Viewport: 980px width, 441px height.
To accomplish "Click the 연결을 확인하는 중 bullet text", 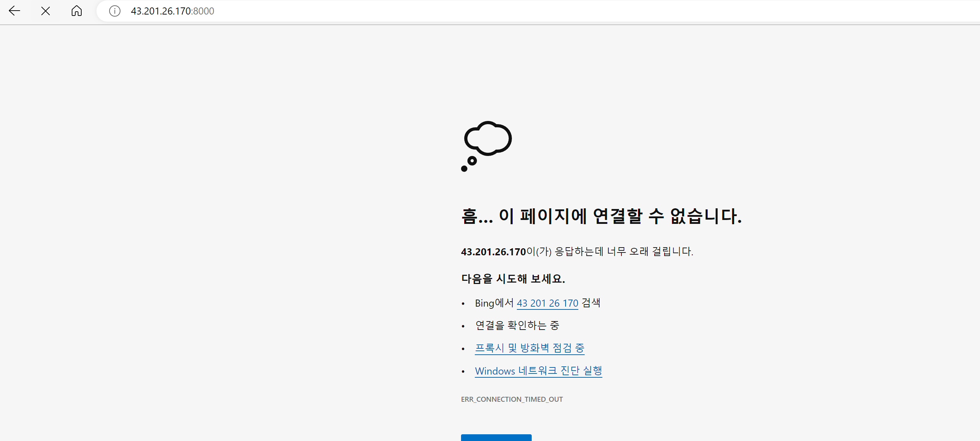I will coord(517,325).
